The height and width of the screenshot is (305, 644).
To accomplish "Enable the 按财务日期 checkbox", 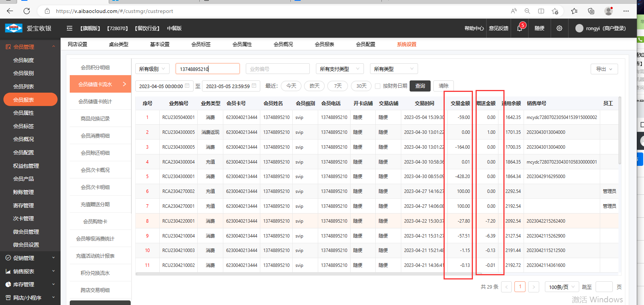I will click(378, 86).
